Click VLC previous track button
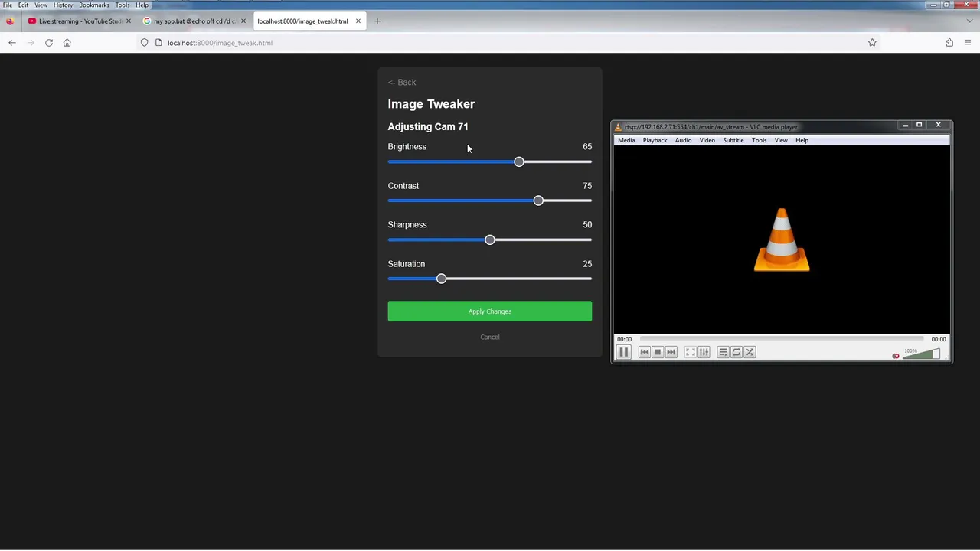Image resolution: width=980 pixels, height=551 pixels. [645, 352]
